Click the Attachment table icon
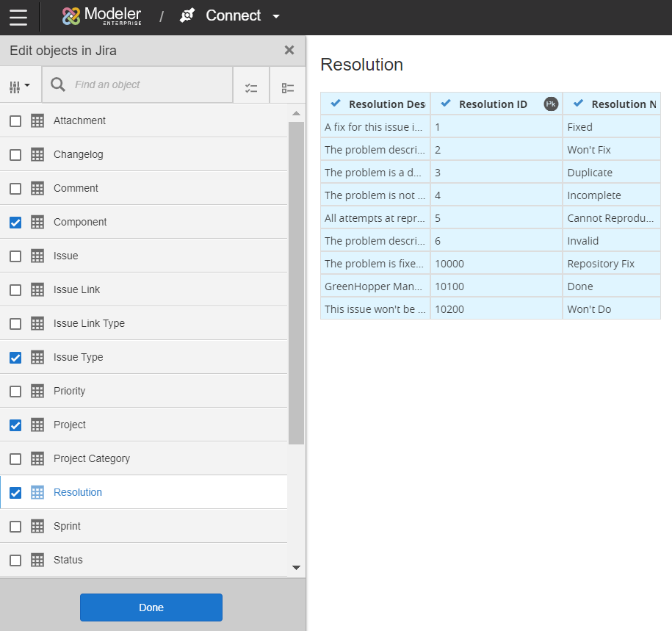672x631 pixels. point(37,121)
